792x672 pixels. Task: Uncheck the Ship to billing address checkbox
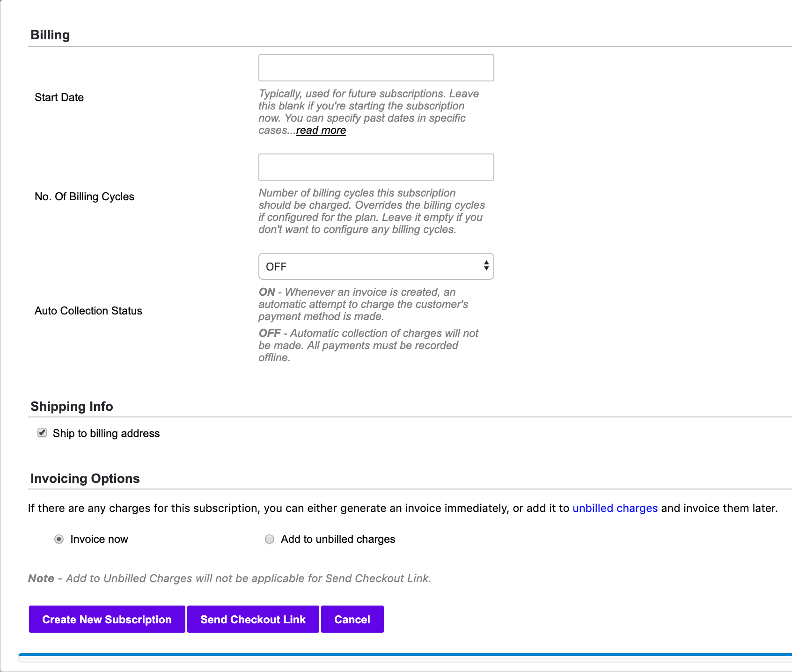[42, 433]
